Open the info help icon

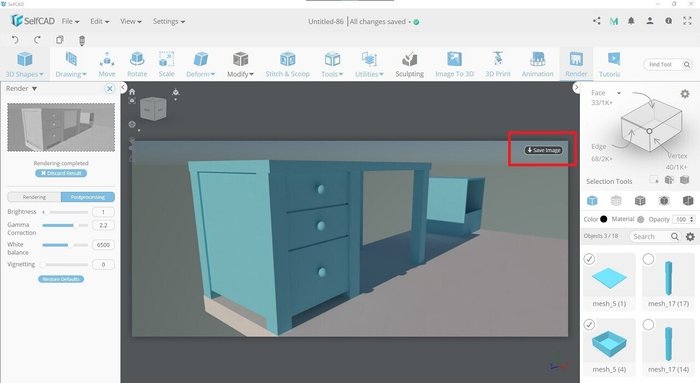(669, 21)
